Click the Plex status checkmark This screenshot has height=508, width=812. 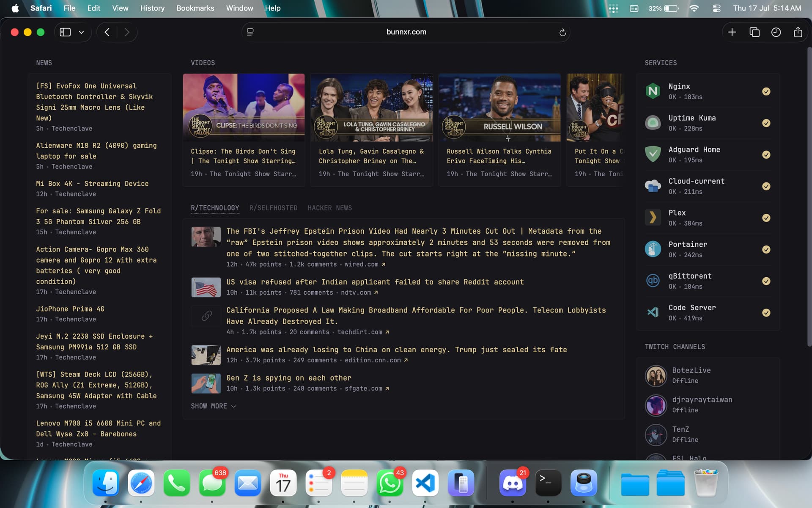pyautogui.click(x=766, y=218)
